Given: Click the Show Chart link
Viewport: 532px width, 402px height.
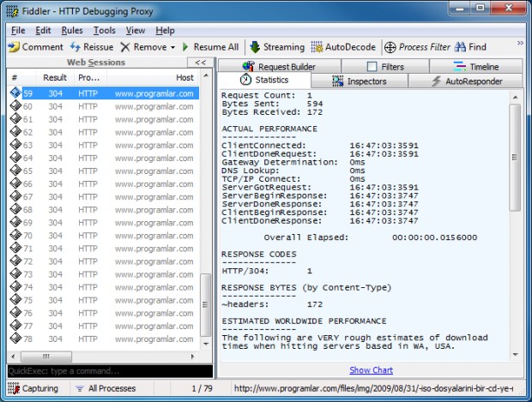Looking at the screenshot, I should click(372, 370).
